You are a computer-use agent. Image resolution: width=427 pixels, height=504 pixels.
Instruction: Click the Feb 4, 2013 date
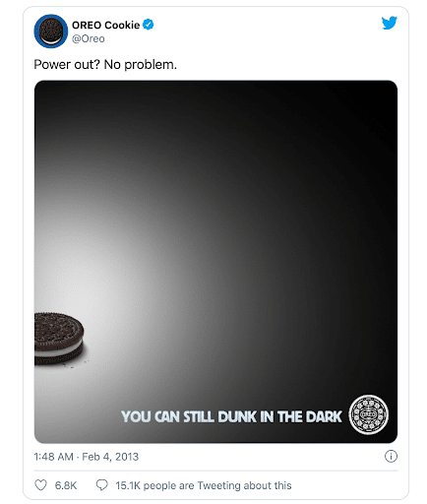pos(110,457)
